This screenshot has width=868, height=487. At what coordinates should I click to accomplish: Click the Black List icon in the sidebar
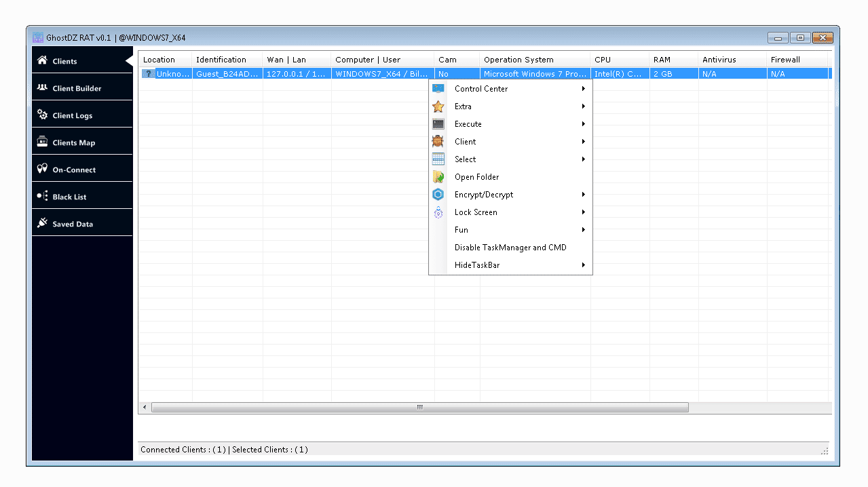pyautogui.click(x=42, y=196)
